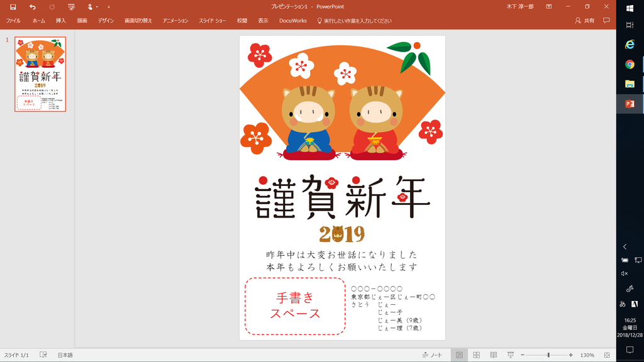Click the 2019 graphic on the slide
Image resolution: width=644 pixels, height=362 pixels.
[341, 234]
